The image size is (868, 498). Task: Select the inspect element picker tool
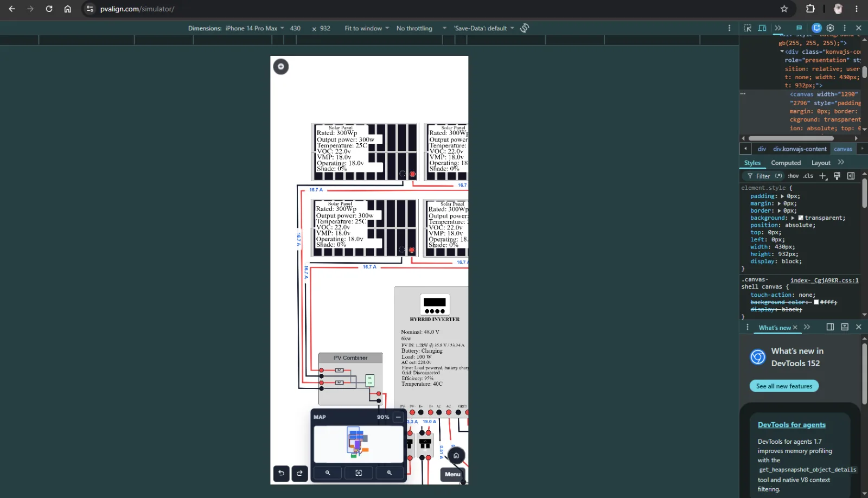click(x=748, y=28)
